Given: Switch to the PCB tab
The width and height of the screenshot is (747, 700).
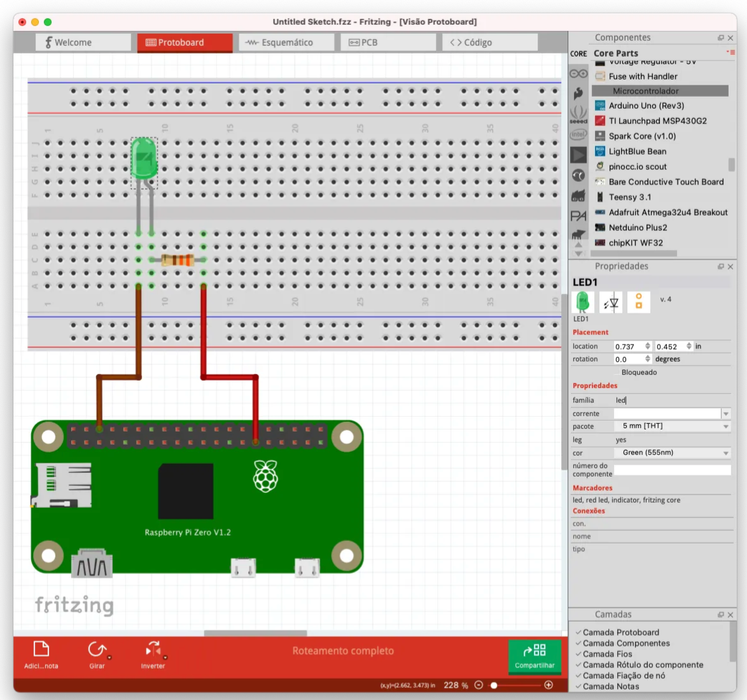Looking at the screenshot, I should click(388, 43).
